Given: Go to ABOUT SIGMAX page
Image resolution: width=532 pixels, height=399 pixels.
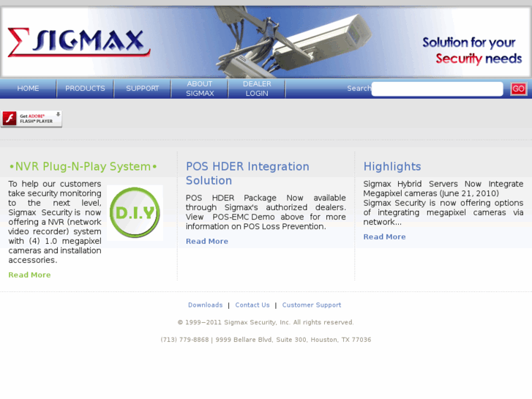Looking at the screenshot, I should point(200,89).
